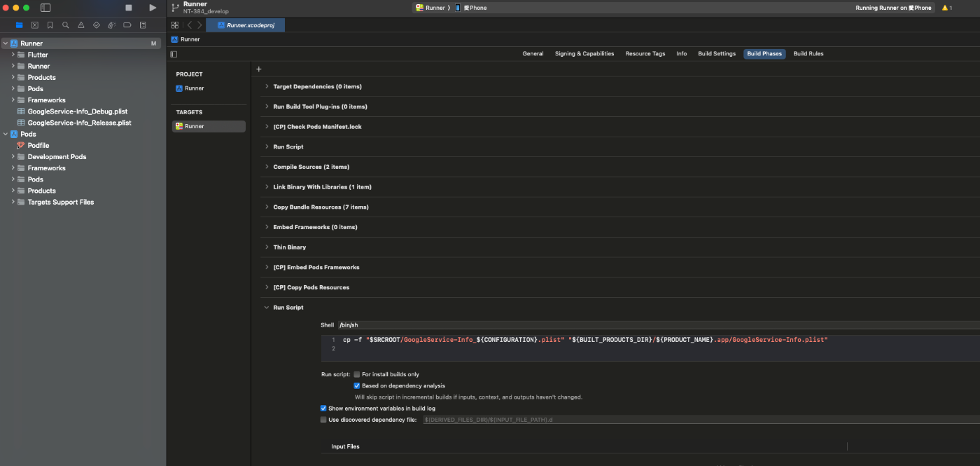
Task: Open the Source Control navigator
Action: point(34,25)
